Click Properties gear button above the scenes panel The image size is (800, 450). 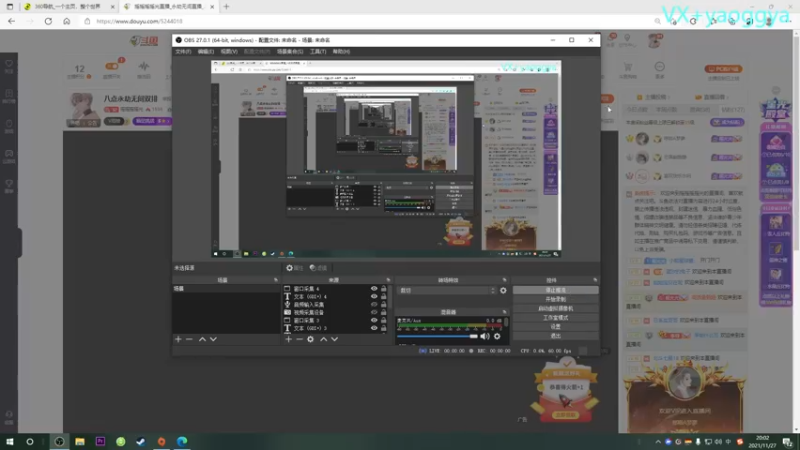[294, 268]
